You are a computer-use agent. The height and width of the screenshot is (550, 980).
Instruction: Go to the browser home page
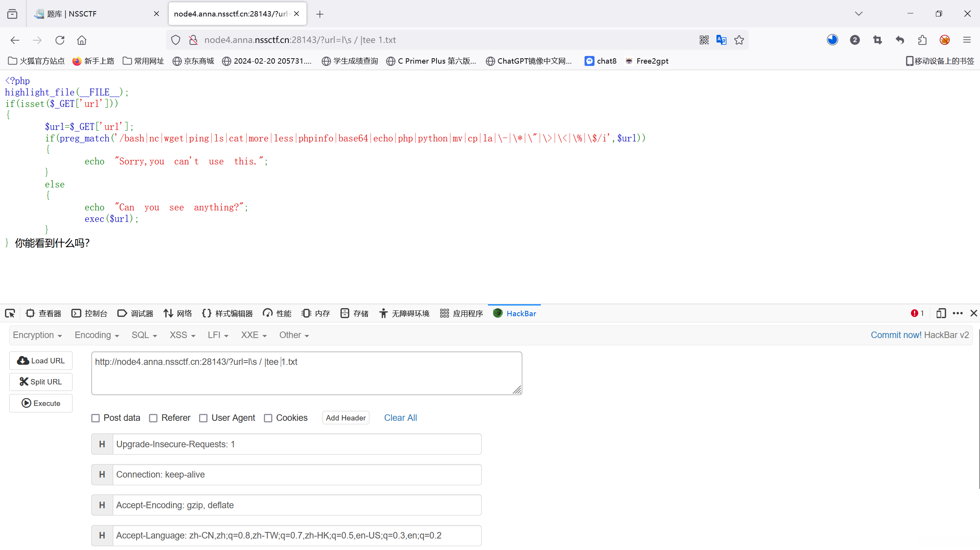tap(82, 40)
